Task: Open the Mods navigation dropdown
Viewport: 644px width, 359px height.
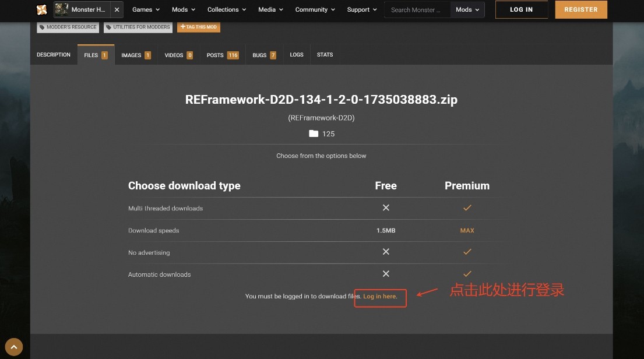Action: 184,10
